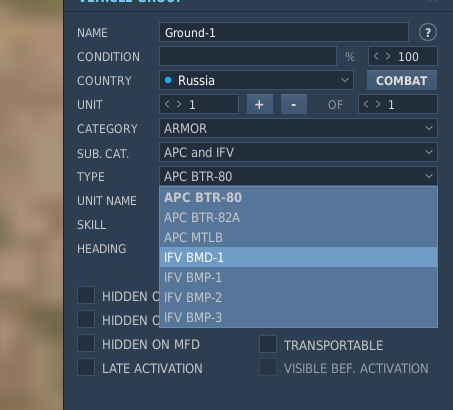Collapse the TYPE dropdown showing APC BTR-80

298,176
